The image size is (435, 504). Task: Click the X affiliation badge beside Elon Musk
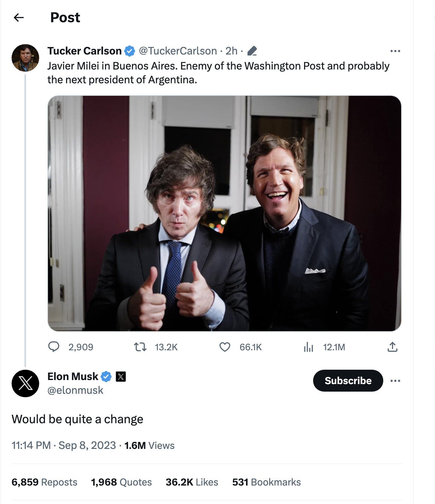pos(121,376)
